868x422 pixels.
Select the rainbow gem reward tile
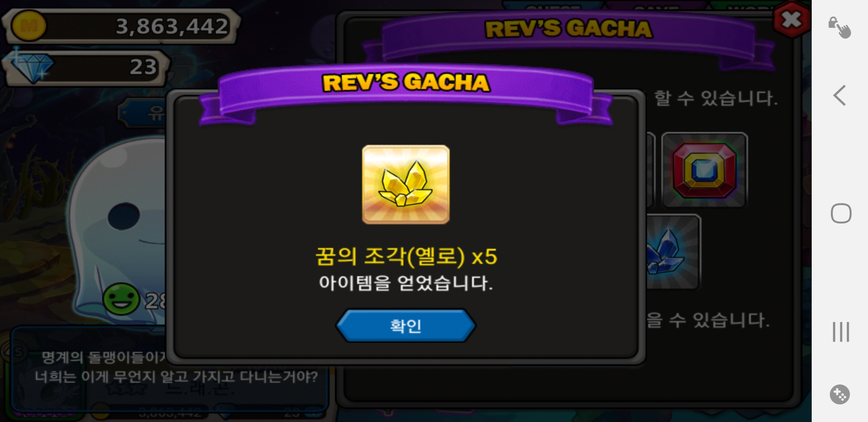(705, 170)
